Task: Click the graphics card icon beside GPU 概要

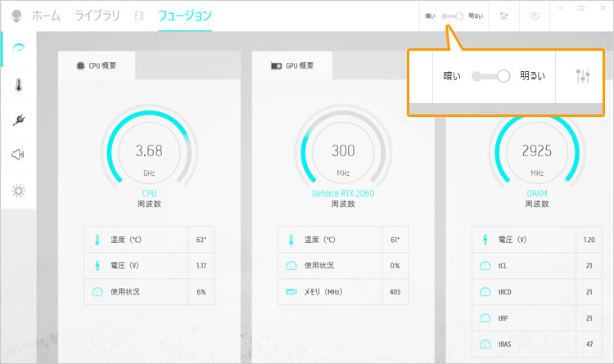Action: pos(276,65)
